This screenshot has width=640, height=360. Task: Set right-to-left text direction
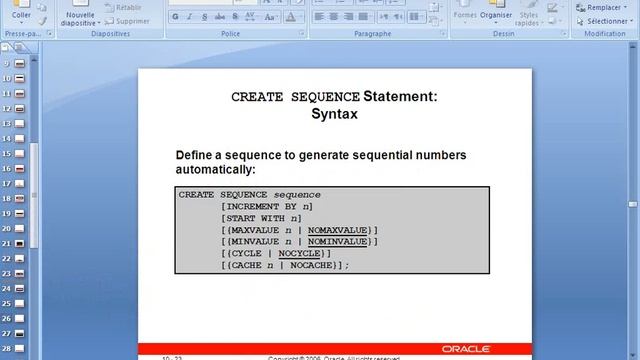click(398, 17)
